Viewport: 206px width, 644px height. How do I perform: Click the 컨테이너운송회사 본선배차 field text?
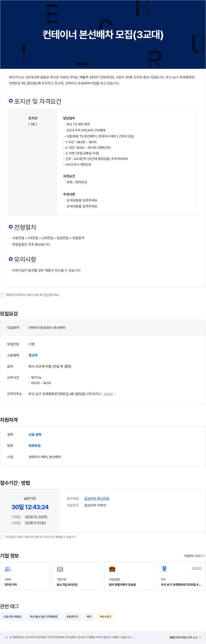click(47, 328)
